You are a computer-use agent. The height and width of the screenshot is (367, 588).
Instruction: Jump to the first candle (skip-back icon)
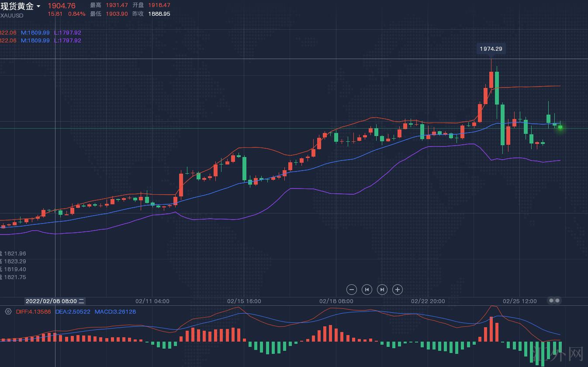367,290
